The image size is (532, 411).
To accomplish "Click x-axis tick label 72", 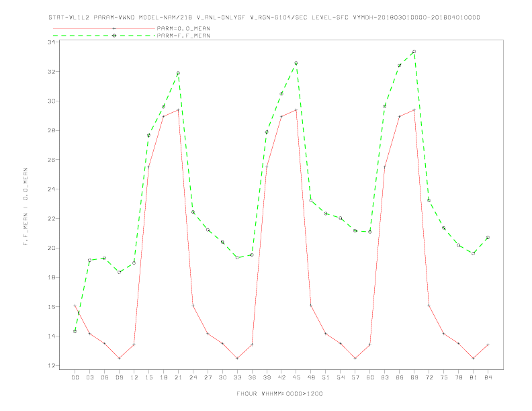I will pyautogui.click(x=429, y=377).
